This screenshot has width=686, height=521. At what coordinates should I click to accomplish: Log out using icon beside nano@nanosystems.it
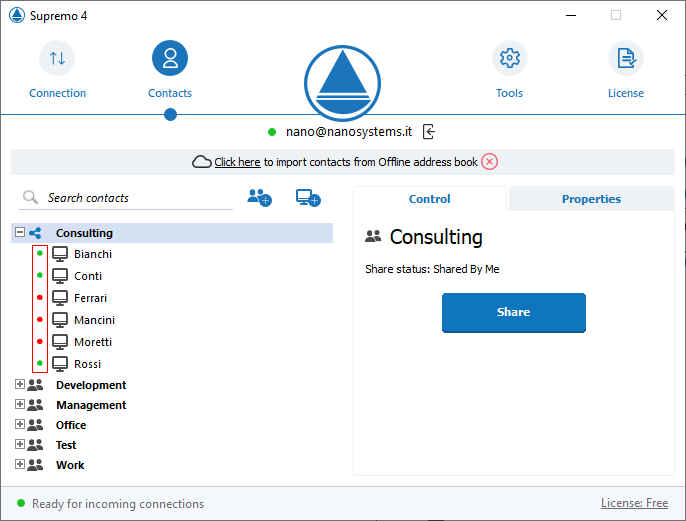(429, 131)
